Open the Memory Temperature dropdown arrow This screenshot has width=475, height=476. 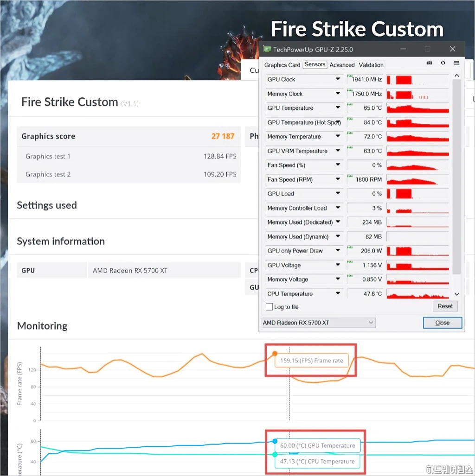click(338, 136)
